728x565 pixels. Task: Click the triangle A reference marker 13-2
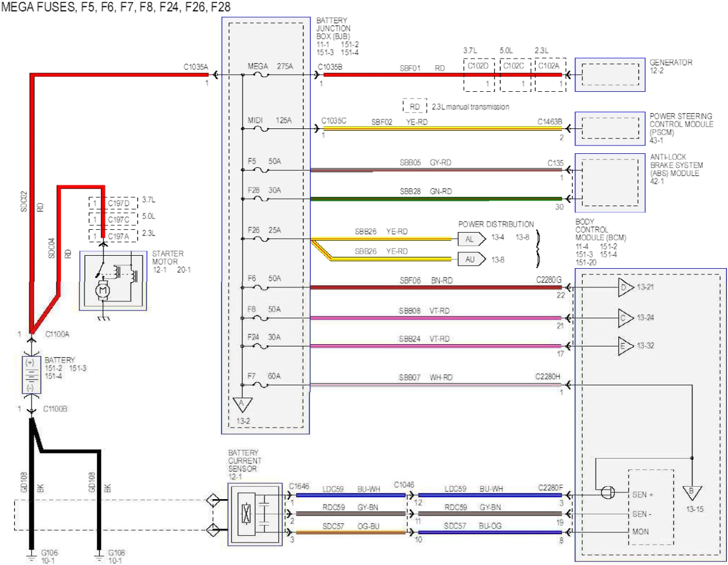[x=243, y=404]
